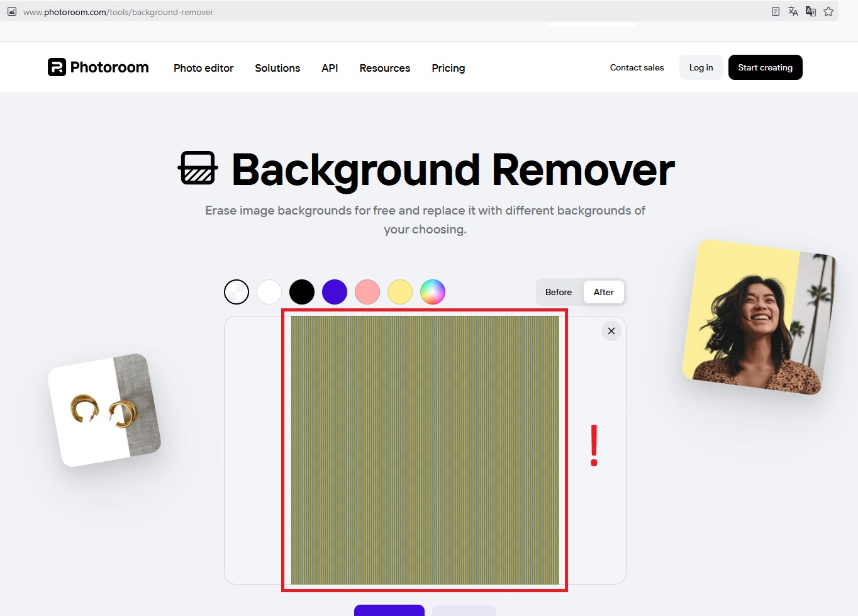
Task: Click the Contact sales link
Action: point(637,67)
